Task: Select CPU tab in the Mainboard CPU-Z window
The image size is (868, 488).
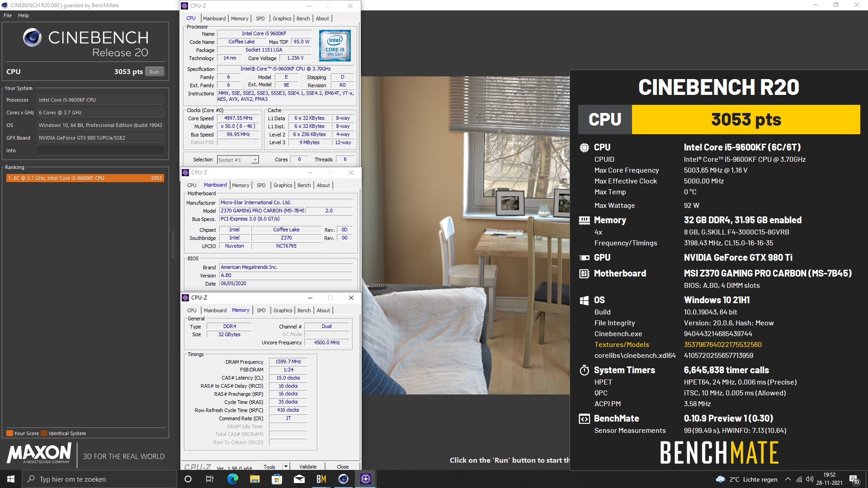Action: tap(192, 185)
